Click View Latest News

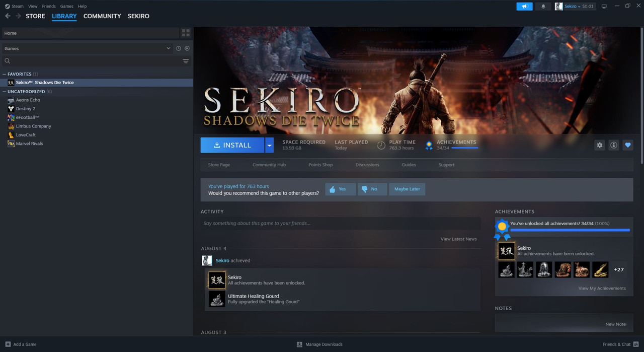459,239
